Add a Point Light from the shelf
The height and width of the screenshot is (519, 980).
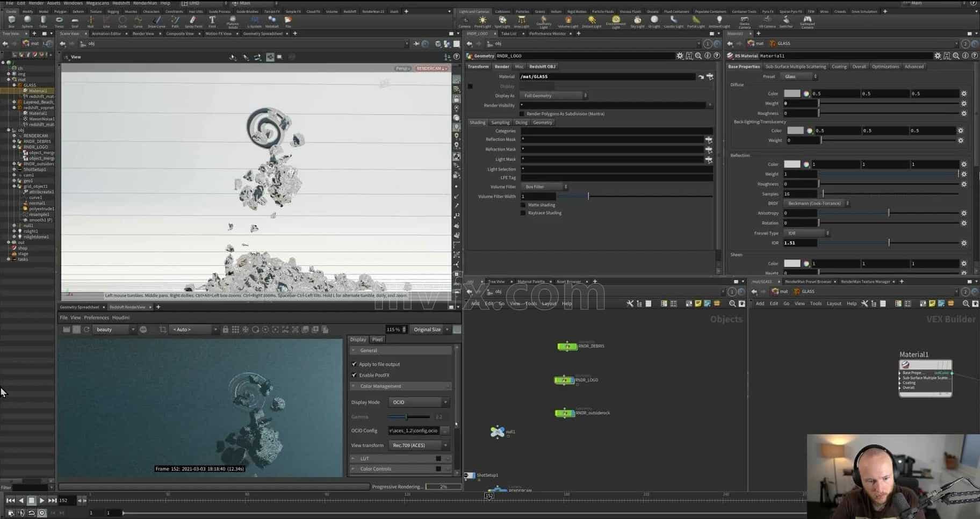[482, 22]
